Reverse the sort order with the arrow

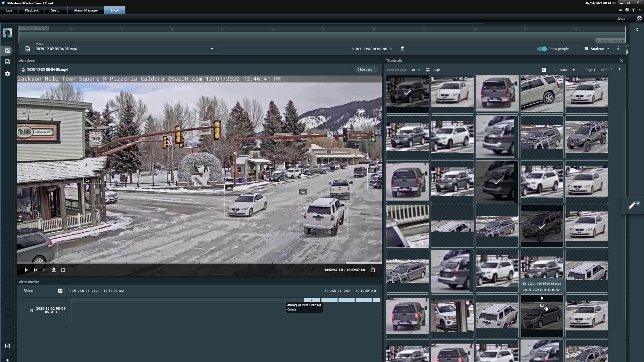574,70
